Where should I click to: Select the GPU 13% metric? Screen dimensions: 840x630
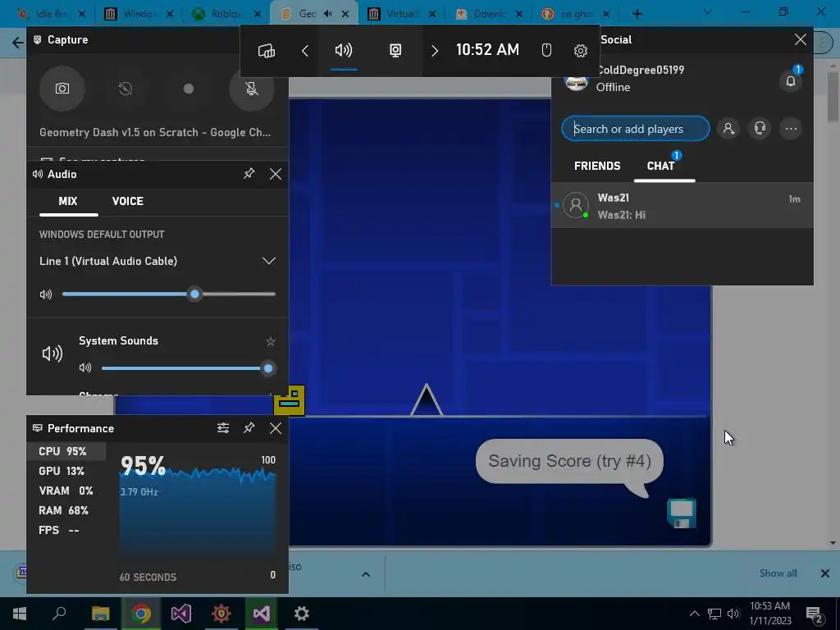66,471
